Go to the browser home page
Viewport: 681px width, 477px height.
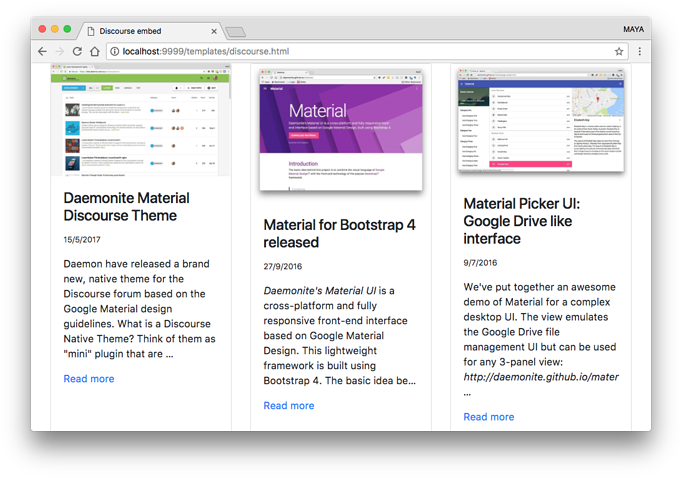95,51
